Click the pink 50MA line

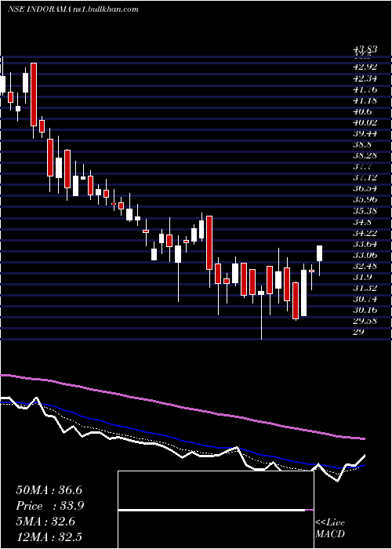[182, 408]
